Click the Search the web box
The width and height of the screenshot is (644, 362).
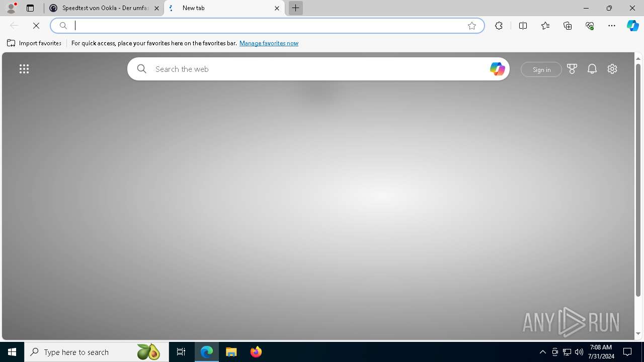pos(318,69)
